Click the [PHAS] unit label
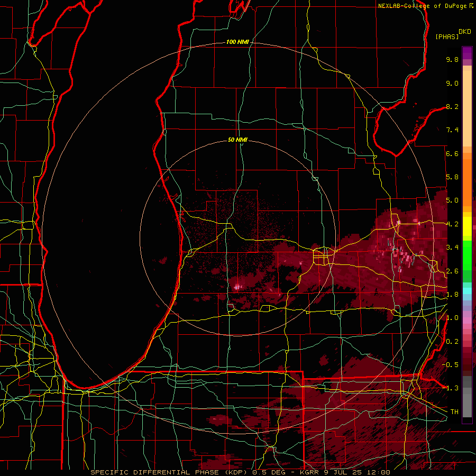This screenshot has width=476, height=476. [x=447, y=36]
